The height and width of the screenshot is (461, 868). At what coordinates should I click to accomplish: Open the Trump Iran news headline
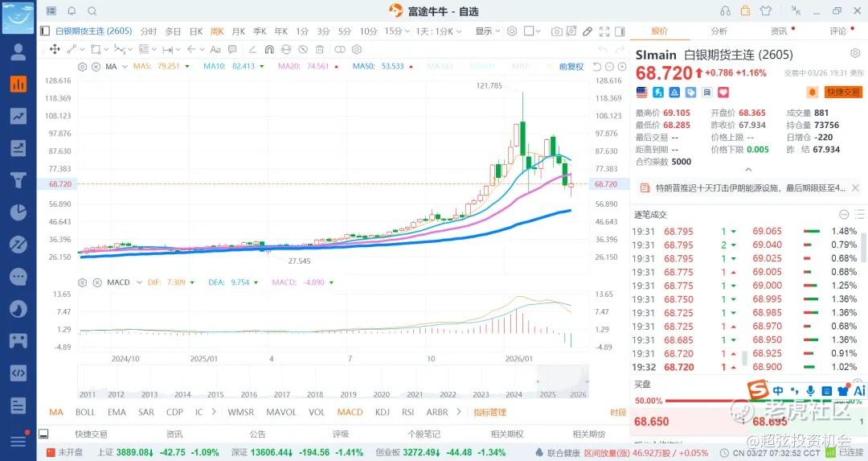[x=750, y=188]
